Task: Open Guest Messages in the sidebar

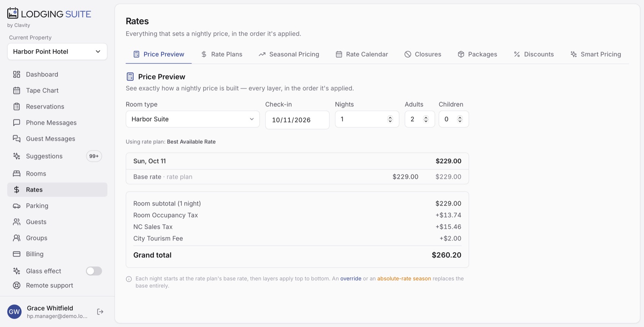Action: 57,139
